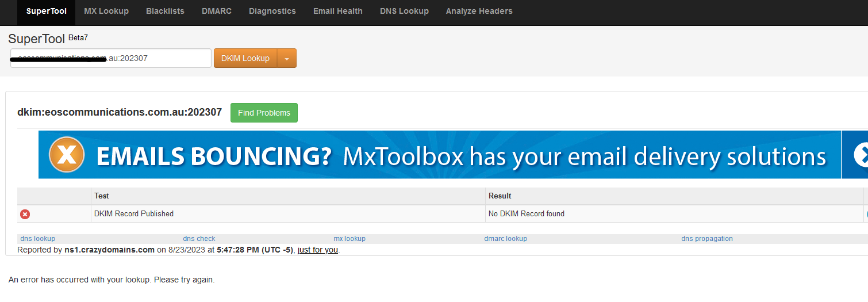Open the Diagnostics tab
This screenshot has width=868, height=302.
[272, 12]
